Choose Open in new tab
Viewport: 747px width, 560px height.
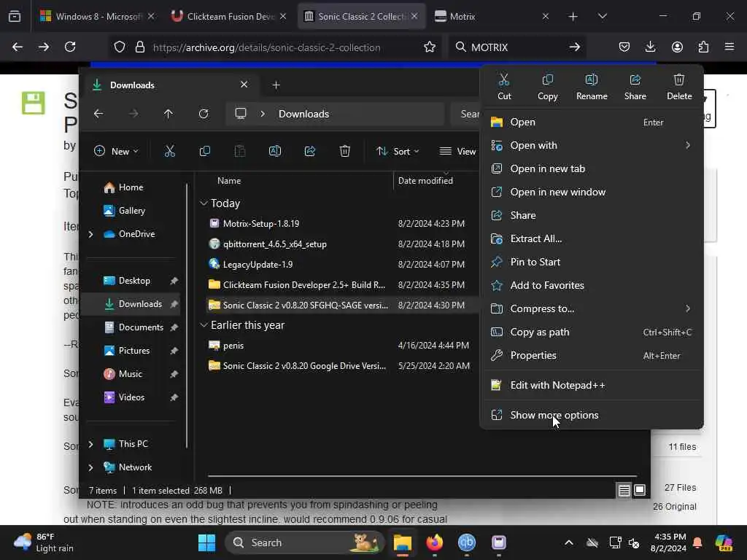tap(591, 168)
